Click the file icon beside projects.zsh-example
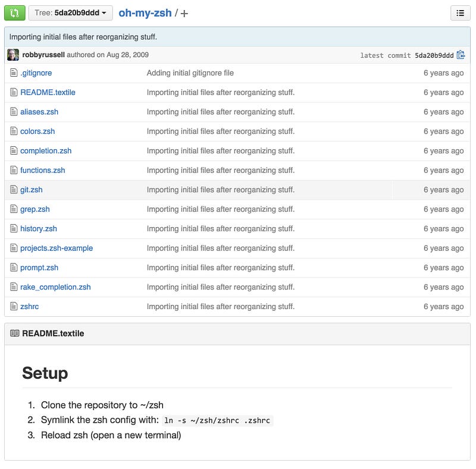The height and width of the screenshot is (469, 476). click(x=14, y=248)
